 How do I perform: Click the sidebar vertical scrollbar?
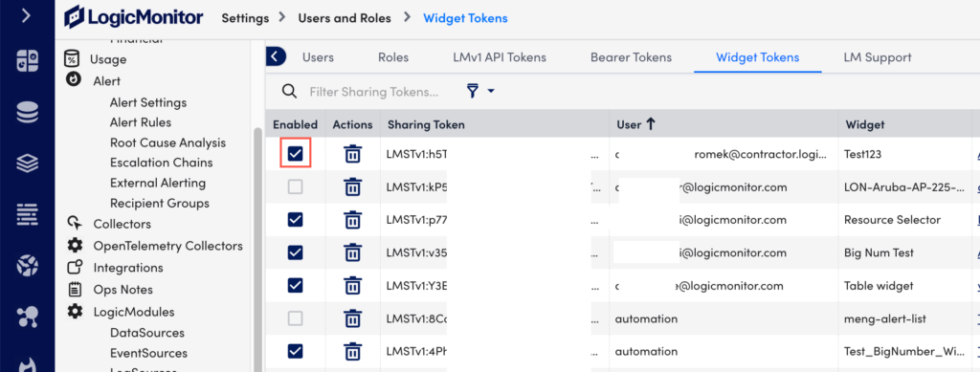tap(256, 250)
